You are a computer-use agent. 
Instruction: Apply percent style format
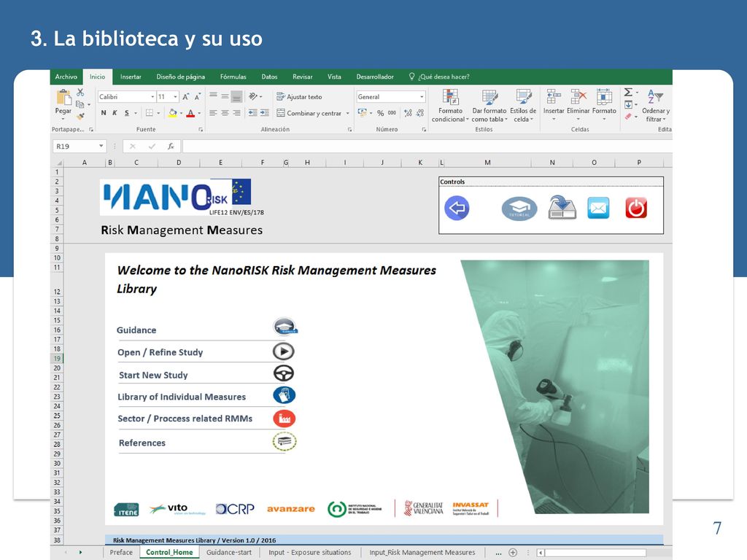380,113
